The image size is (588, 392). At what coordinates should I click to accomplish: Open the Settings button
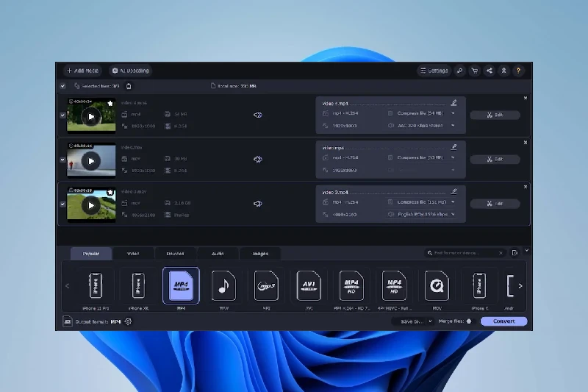(434, 71)
